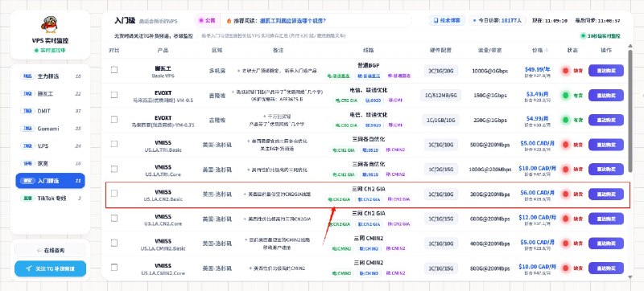644x291 pixels.
Task: Click the flame icon beside 推荐阅读
Action: pyautogui.click(x=229, y=20)
